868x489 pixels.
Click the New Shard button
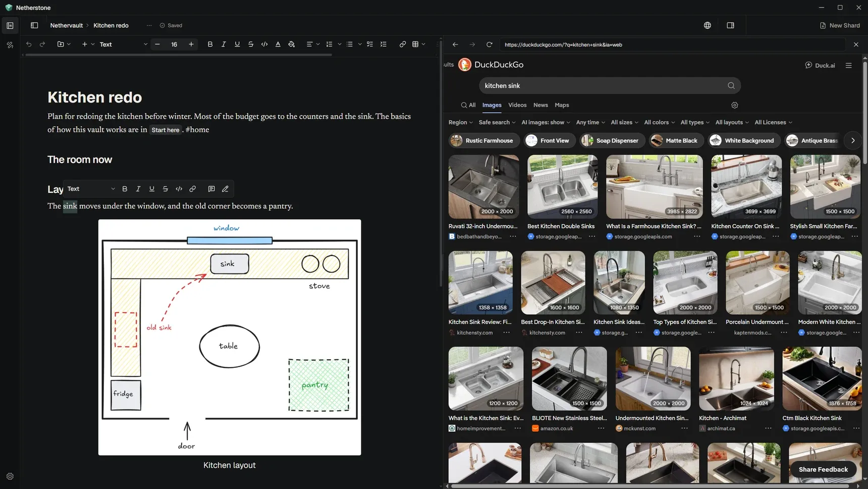click(840, 25)
